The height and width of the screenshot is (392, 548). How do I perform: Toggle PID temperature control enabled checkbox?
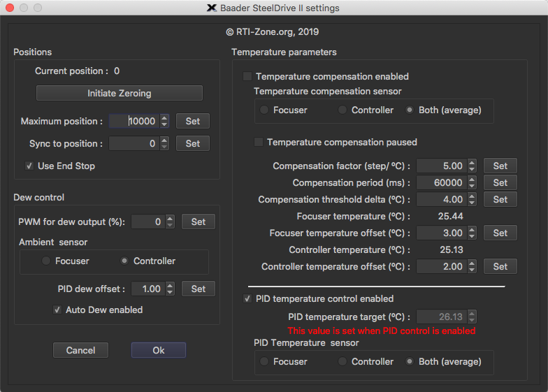click(x=247, y=299)
